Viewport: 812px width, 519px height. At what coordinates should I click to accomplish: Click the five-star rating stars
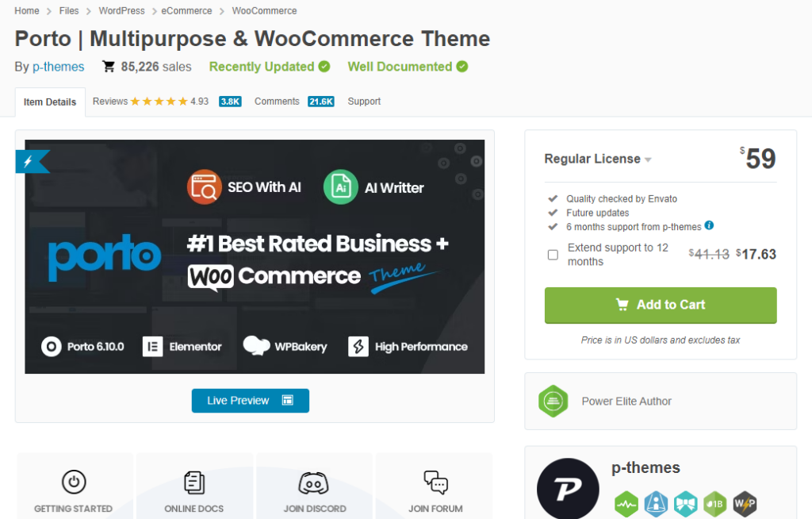tap(159, 101)
